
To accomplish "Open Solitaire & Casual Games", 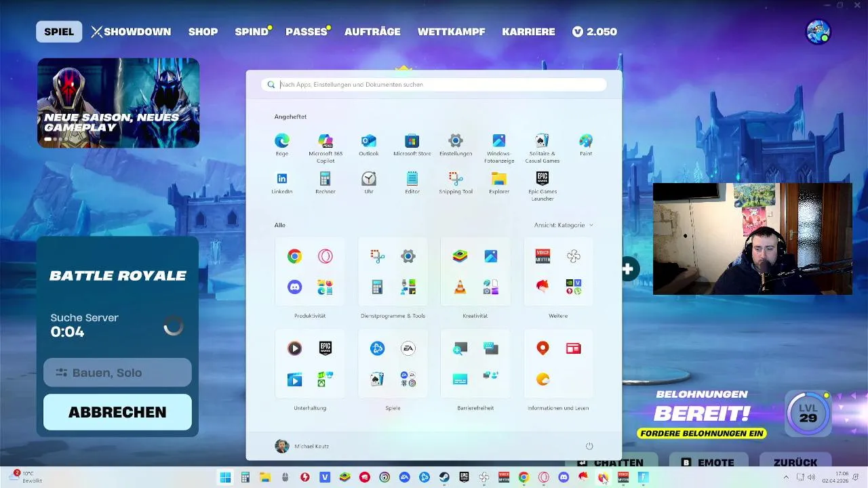I will pyautogui.click(x=542, y=148).
